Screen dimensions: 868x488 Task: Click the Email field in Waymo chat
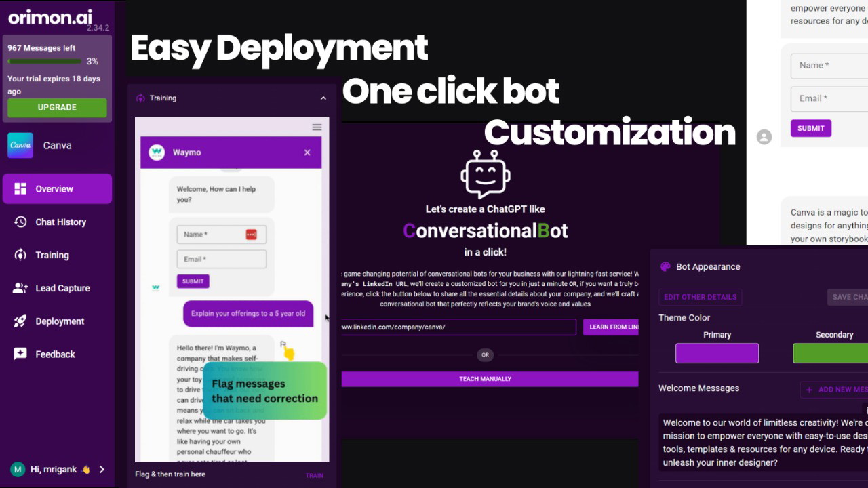[221, 259]
